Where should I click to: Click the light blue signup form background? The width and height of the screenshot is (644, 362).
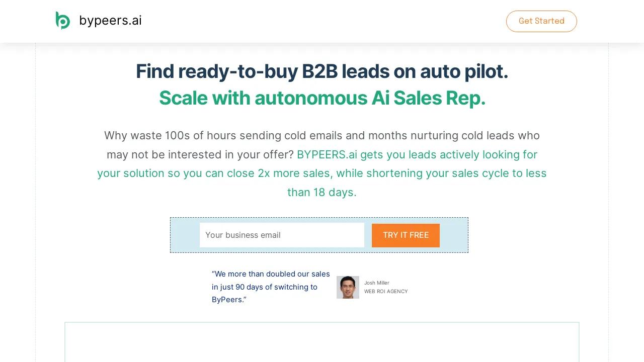(185, 235)
